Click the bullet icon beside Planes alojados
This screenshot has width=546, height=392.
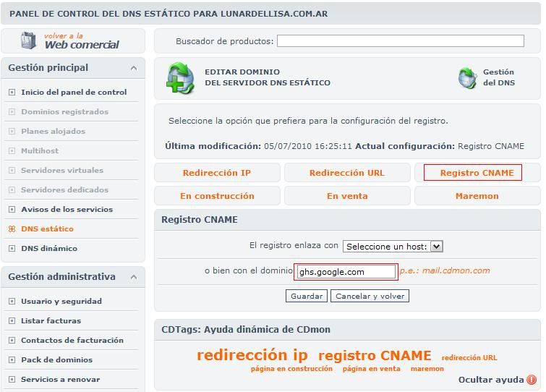click(x=12, y=131)
